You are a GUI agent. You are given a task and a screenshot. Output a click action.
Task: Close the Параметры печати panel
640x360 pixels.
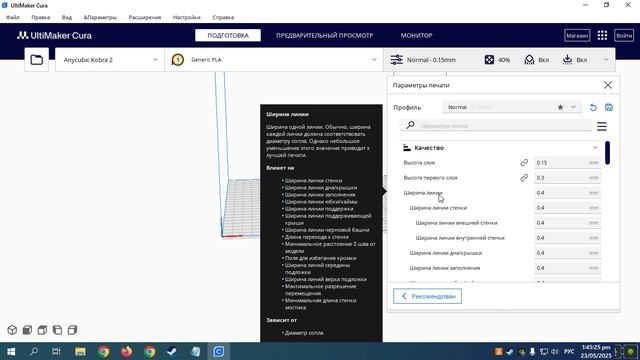pos(608,85)
